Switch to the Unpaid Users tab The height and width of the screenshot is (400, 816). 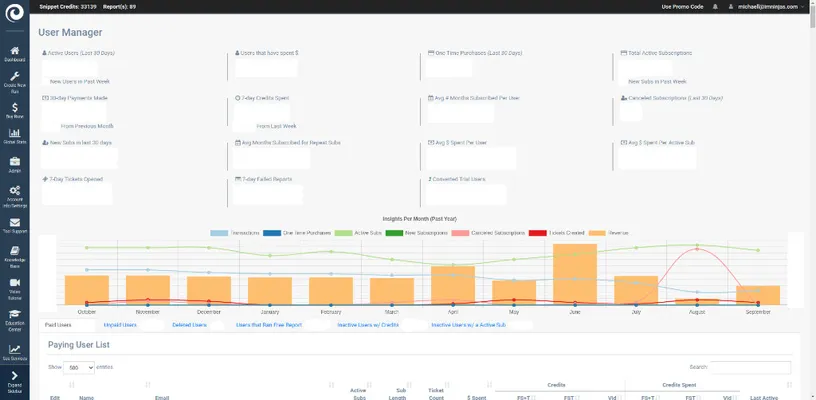tap(120, 325)
